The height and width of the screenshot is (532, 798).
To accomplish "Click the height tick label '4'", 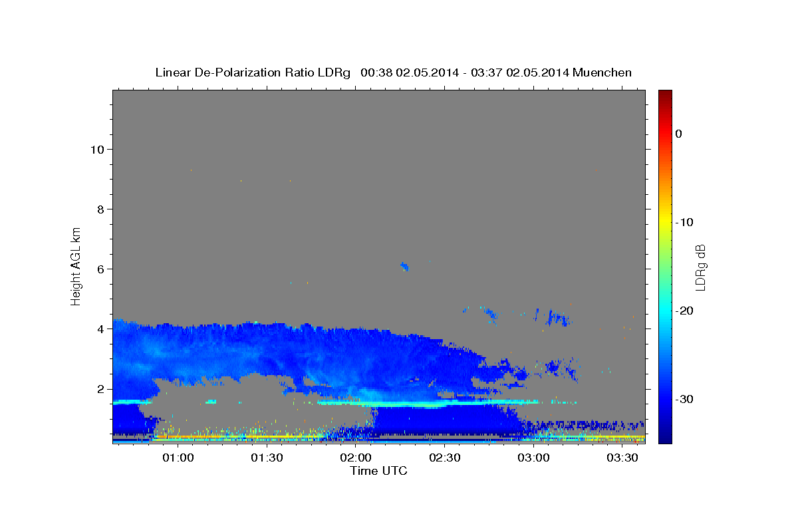I will pos(100,329).
